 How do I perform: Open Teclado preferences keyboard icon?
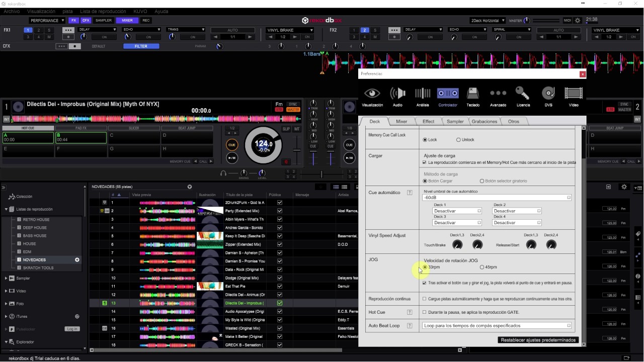click(x=472, y=94)
